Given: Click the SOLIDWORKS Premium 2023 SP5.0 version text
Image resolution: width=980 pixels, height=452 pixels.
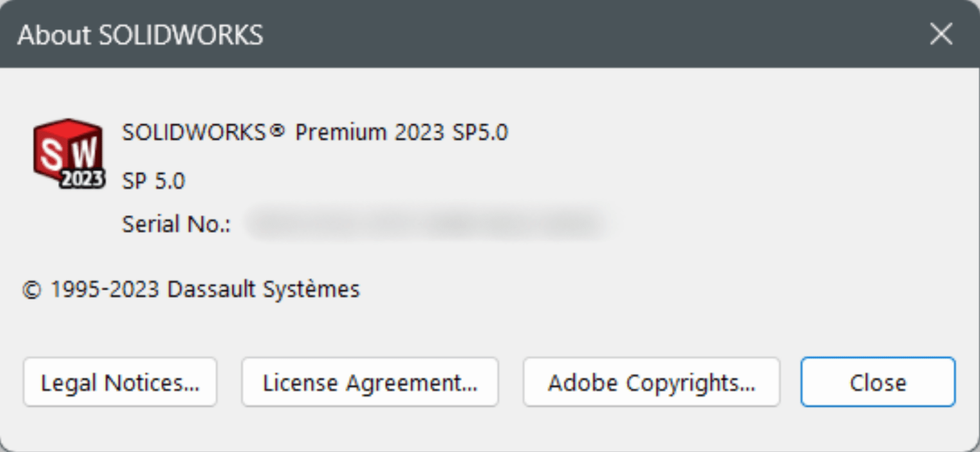Looking at the screenshot, I should 317,132.
